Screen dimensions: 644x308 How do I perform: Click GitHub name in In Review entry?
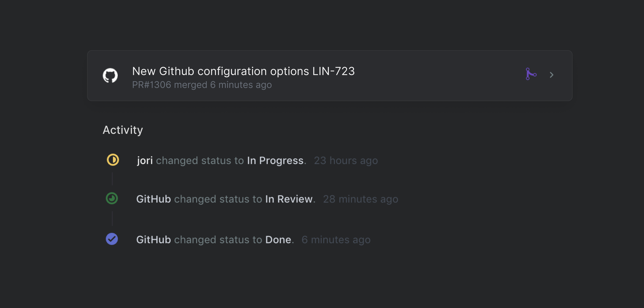153,199
